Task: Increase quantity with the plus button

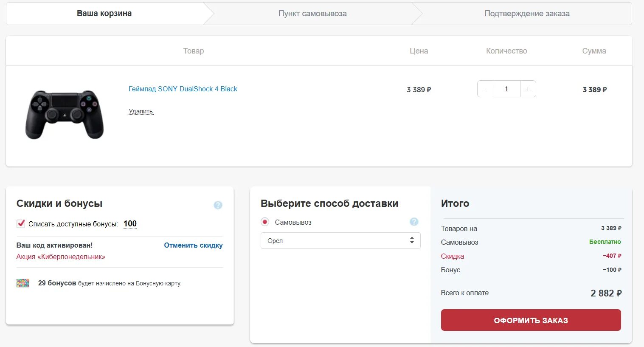Action: [528, 89]
